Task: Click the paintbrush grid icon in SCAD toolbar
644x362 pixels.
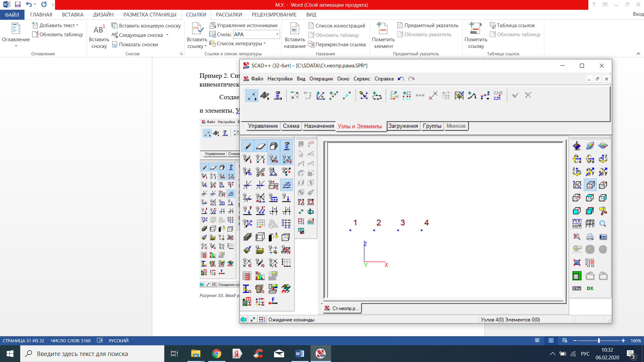Action: 459,96
